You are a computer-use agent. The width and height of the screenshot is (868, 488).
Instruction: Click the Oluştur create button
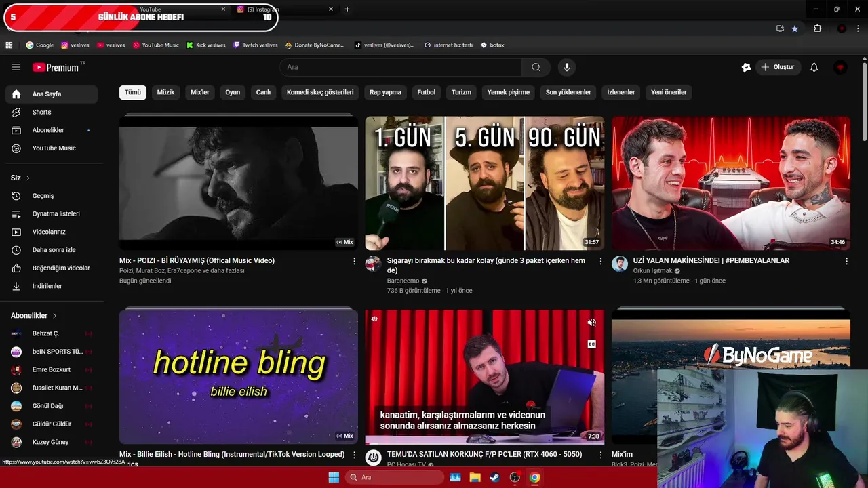[778, 67]
